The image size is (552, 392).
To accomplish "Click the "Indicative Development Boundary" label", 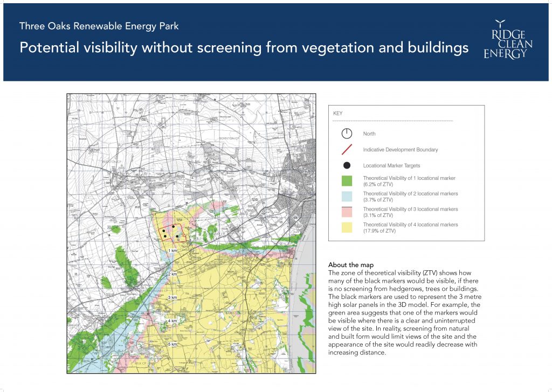I will pos(401,149).
